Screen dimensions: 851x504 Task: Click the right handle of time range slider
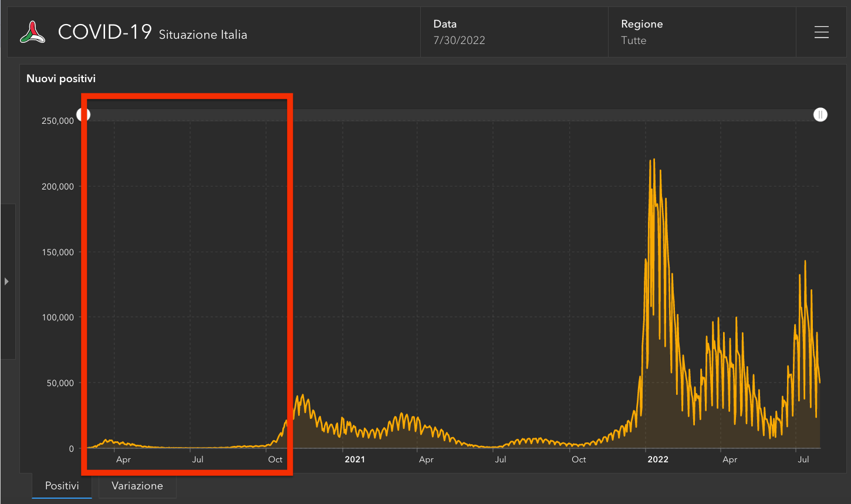pyautogui.click(x=820, y=114)
